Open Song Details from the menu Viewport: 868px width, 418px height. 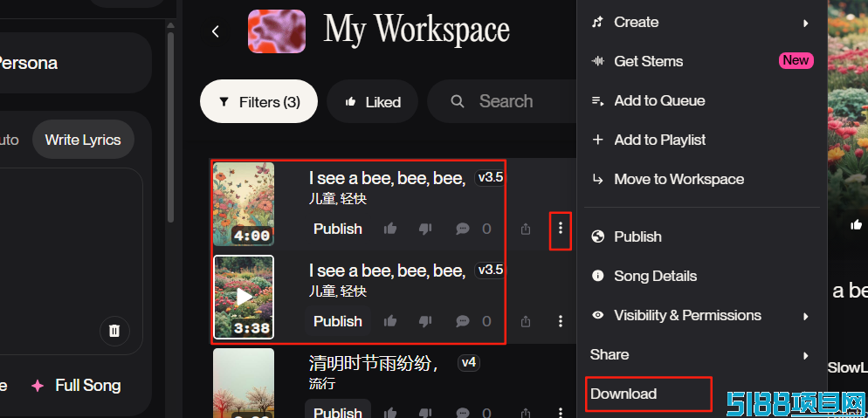[702, 276]
